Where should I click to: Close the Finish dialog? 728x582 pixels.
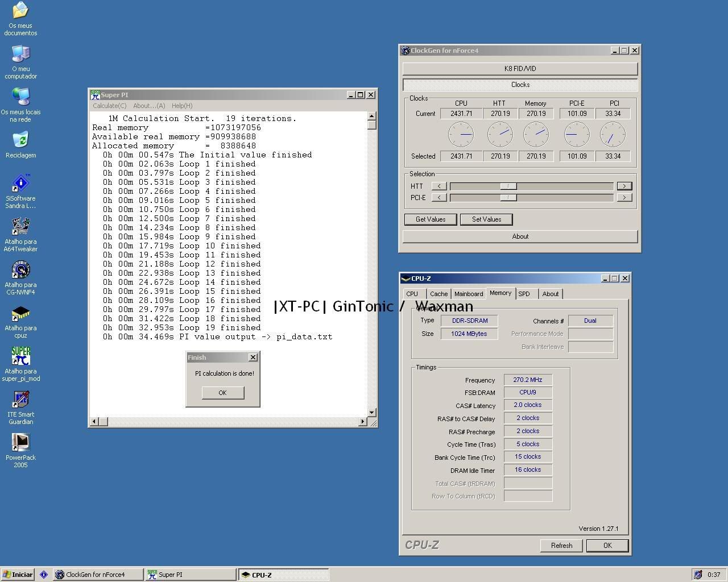pos(253,357)
